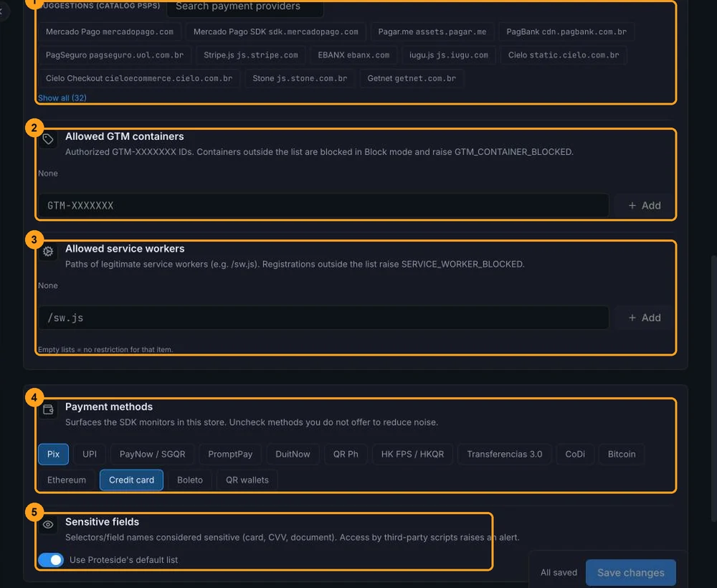Viewport: 717px width, 588px height.
Task: Click the Allowed service workers heading
Action: 125,248
